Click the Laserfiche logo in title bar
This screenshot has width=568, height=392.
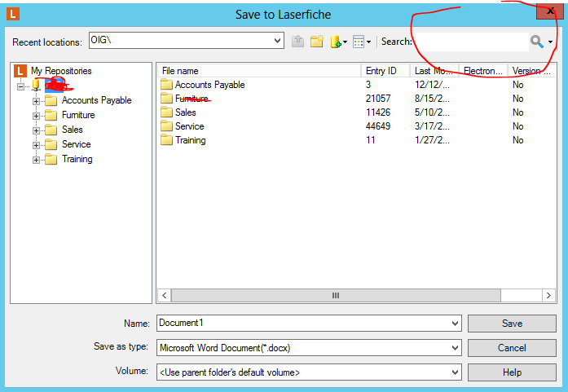pyautogui.click(x=13, y=14)
